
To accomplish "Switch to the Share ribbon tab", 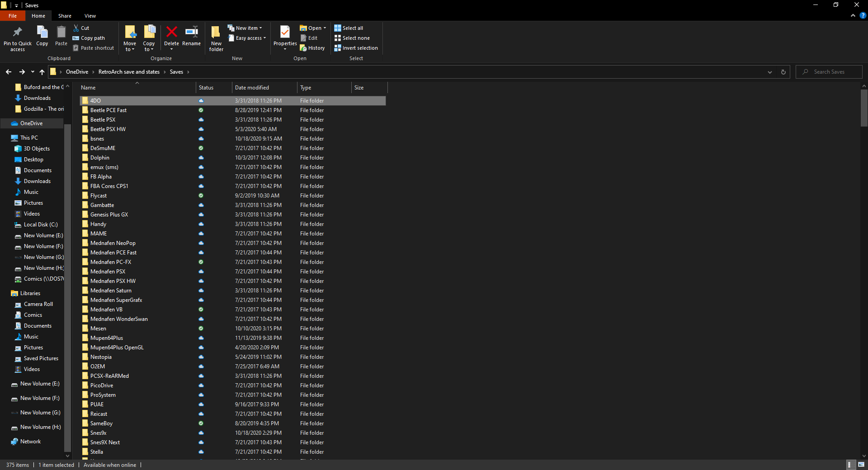I will (x=65, y=16).
